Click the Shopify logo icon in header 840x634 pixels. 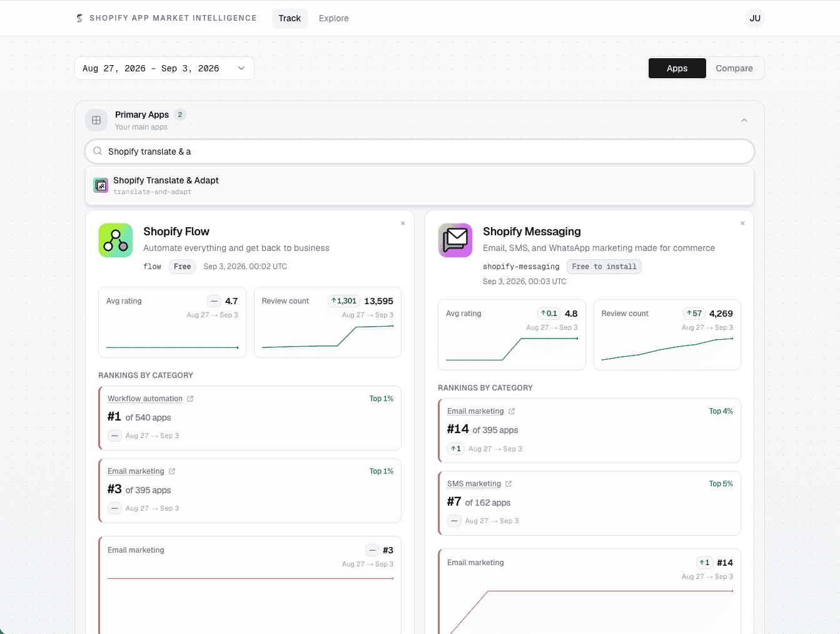click(79, 18)
